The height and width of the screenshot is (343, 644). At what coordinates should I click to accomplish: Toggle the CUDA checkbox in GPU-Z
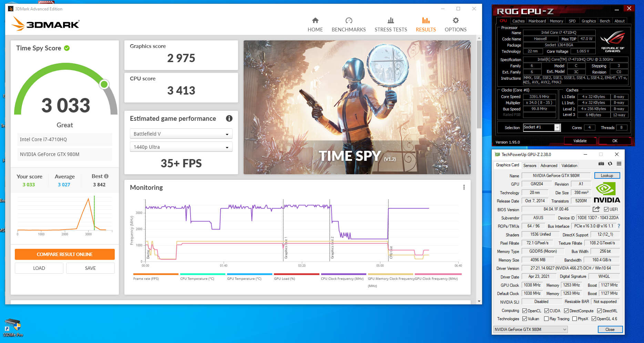pos(546,311)
